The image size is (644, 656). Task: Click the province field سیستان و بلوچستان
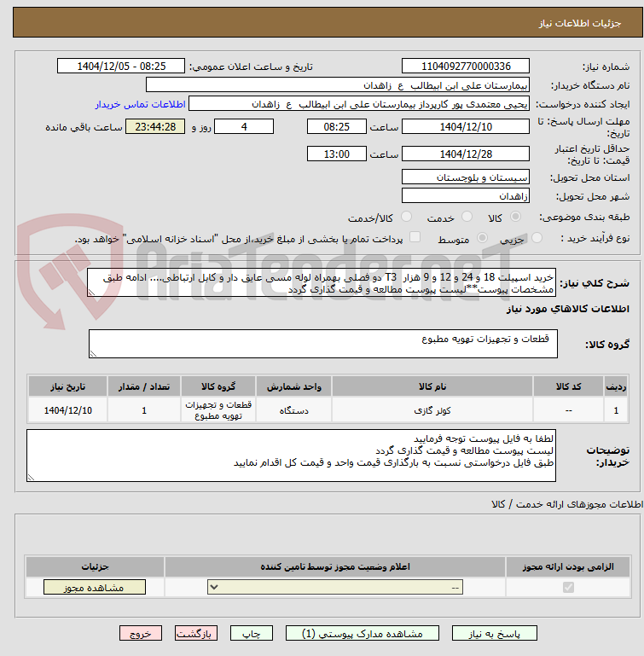click(x=466, y=177)
